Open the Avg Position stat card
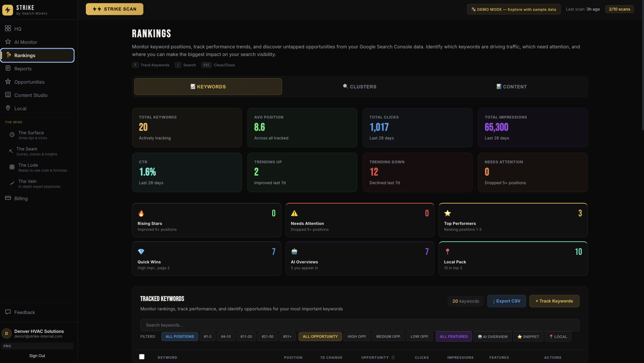The image size is (644, 363). (302, 128)
